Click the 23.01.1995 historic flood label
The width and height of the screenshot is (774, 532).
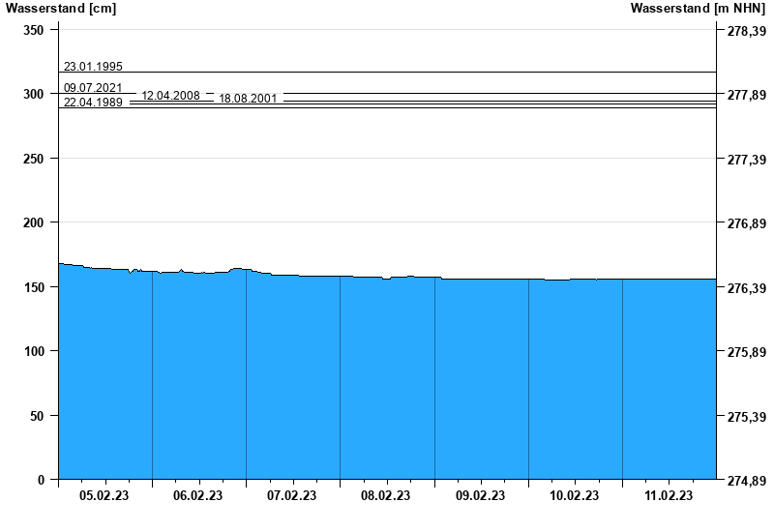[93, 67]
